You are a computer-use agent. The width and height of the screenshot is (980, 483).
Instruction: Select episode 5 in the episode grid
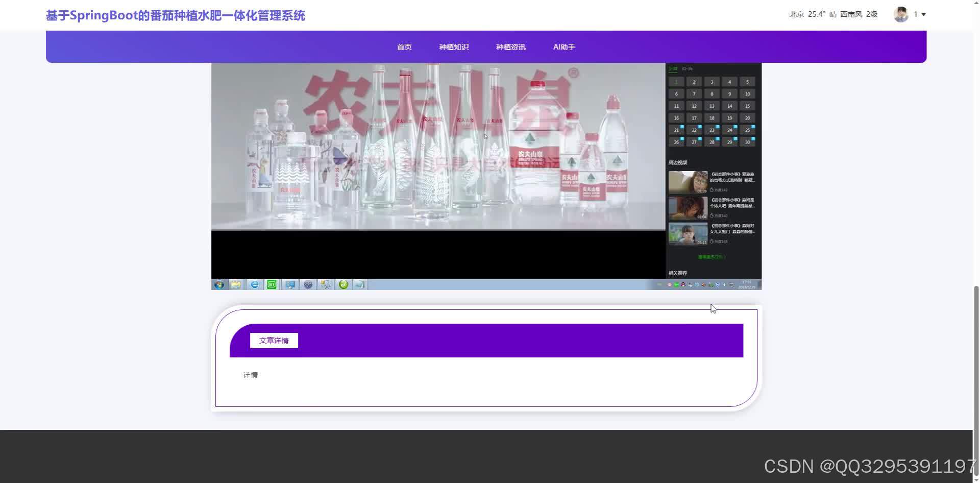(x=747, y=82)
